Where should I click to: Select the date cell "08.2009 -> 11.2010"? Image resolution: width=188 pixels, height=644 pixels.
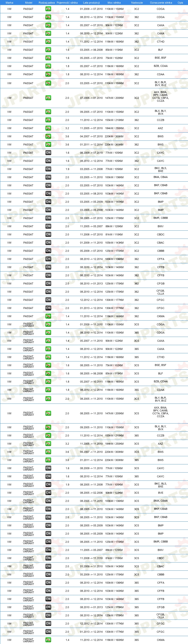pos(91,468)
